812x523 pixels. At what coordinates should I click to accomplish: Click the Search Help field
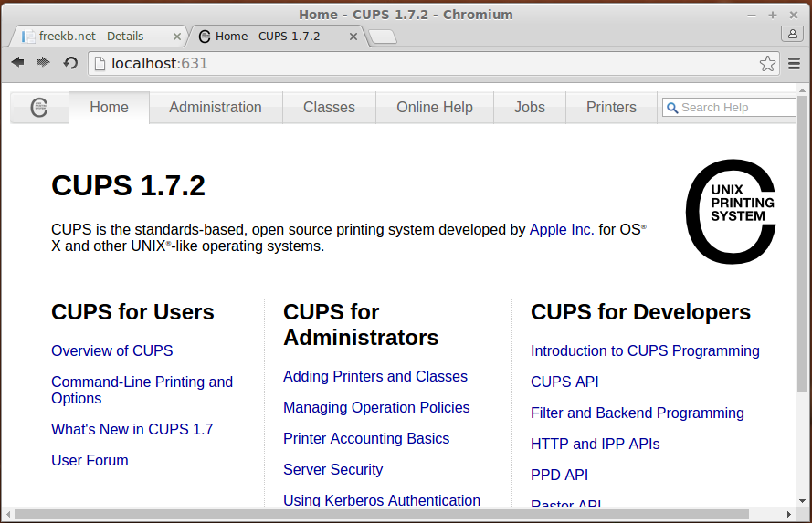click(x=729, y=108)
